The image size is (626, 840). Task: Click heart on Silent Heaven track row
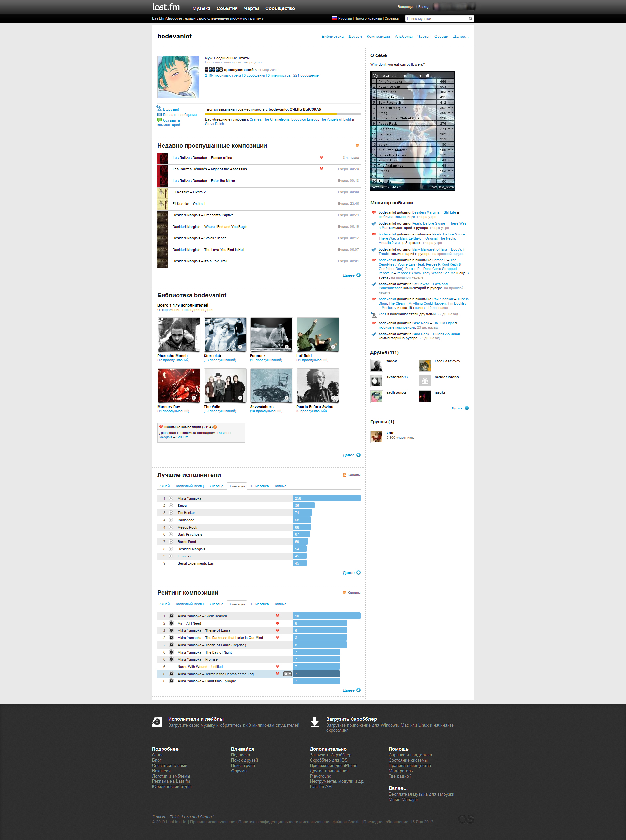click(x=277, y=616)
